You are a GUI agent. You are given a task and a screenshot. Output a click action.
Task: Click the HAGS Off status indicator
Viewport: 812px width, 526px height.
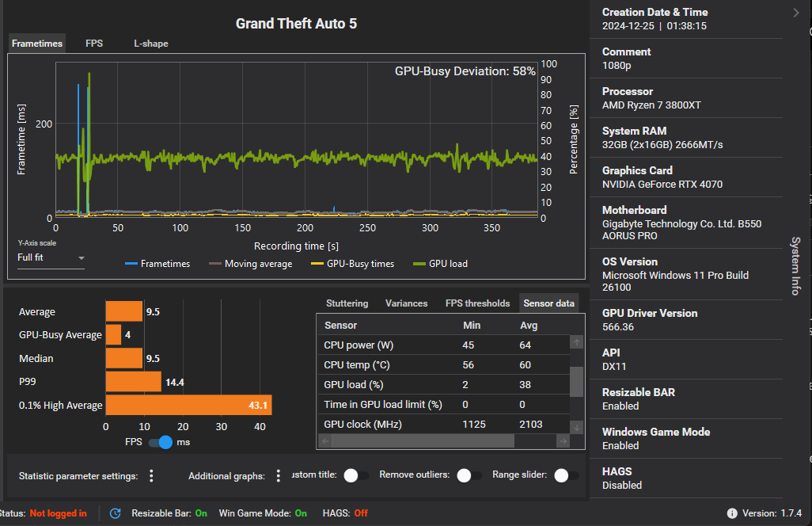coord(345,513)
